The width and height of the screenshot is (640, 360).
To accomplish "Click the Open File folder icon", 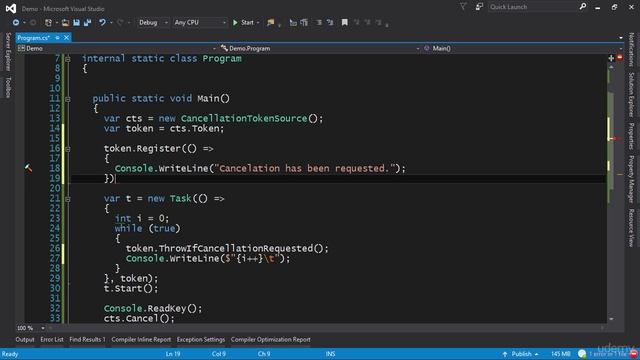I will point(65,22).
